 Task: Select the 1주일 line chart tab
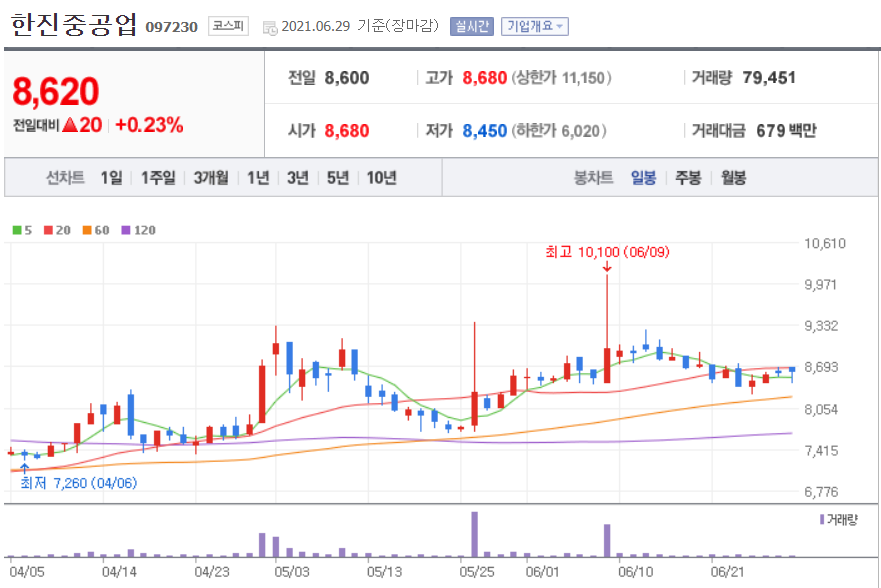(x=158, y=178)
